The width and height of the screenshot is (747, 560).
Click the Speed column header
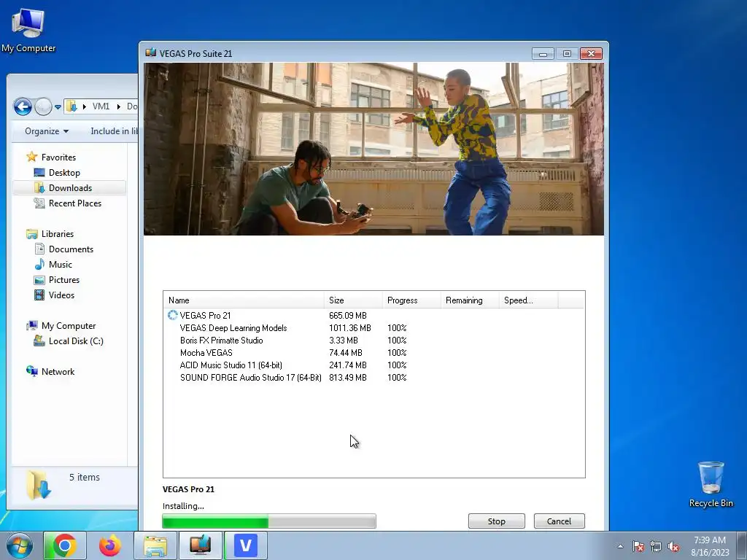[x=528, y=300]
